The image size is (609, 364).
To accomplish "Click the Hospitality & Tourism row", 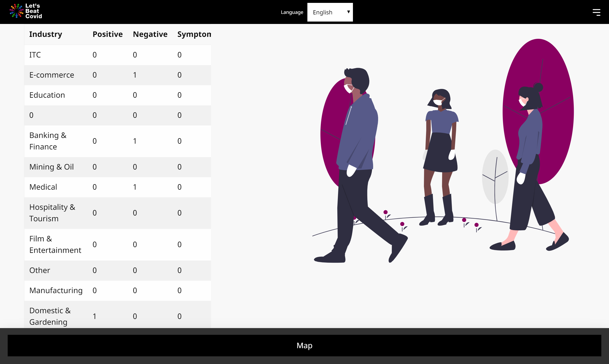I will tap(52, 213).
